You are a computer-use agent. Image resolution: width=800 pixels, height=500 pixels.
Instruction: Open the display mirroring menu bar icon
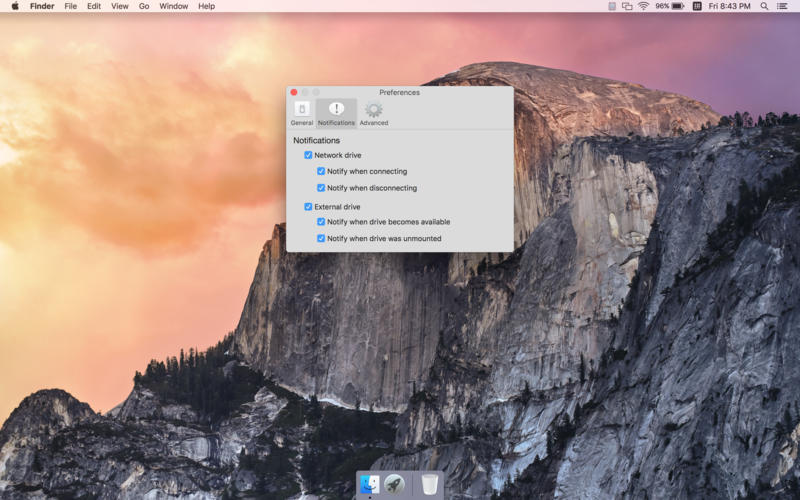[x=627, y=6]
